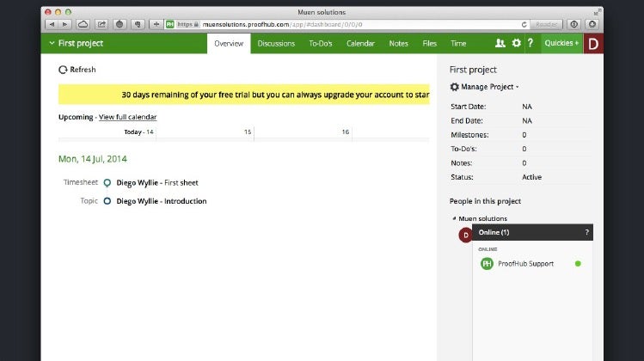
Task: Click the help question mark in header
Action: tap(531, 43)
